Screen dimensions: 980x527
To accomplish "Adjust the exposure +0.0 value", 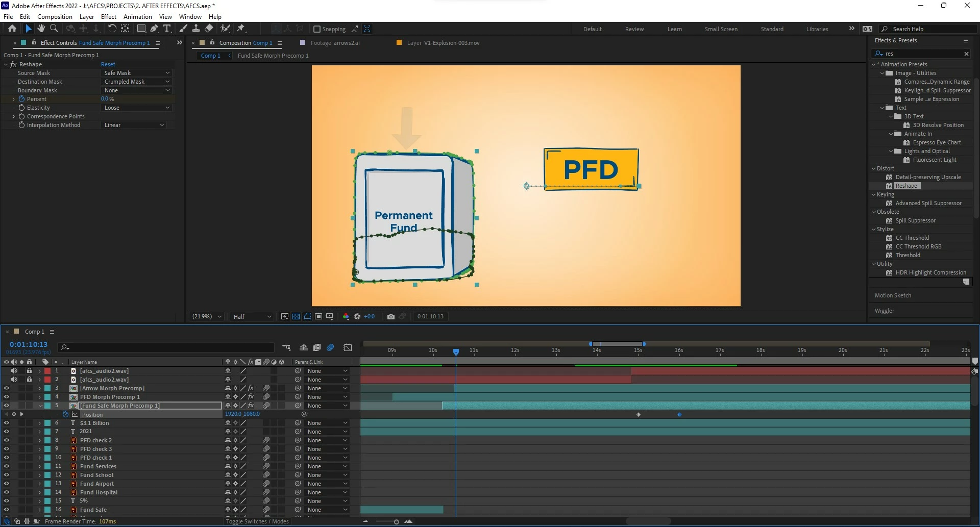I will pyautogui.click(x=369, y=317).
